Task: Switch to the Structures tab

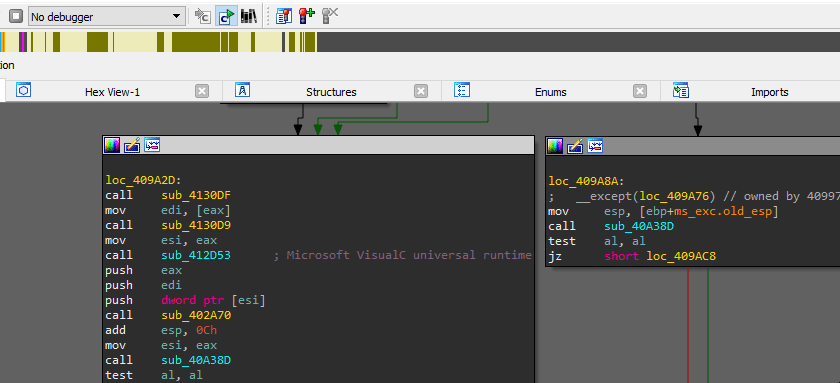Action: click(x=331, y=92)
